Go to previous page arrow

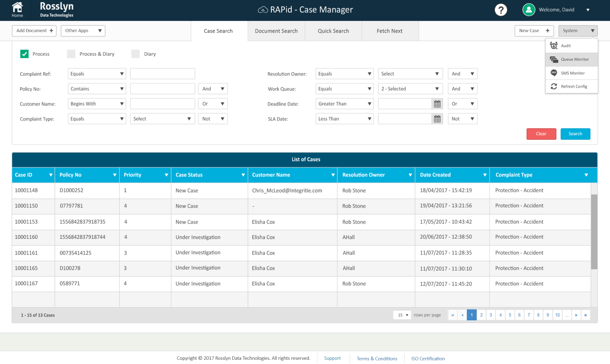[462, 315]
